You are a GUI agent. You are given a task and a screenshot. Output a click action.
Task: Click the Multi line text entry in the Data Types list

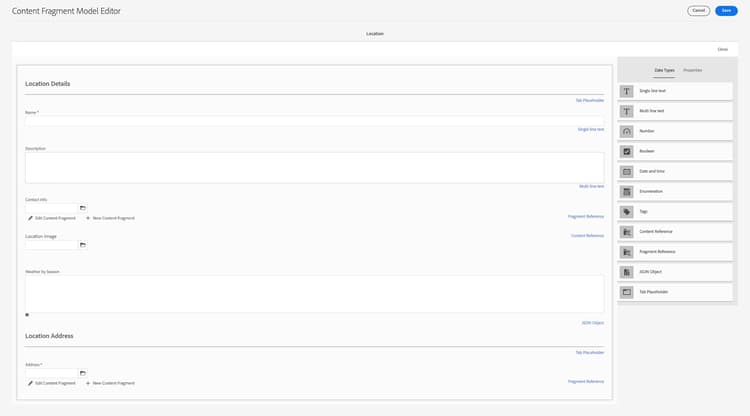tap(675, 111)
